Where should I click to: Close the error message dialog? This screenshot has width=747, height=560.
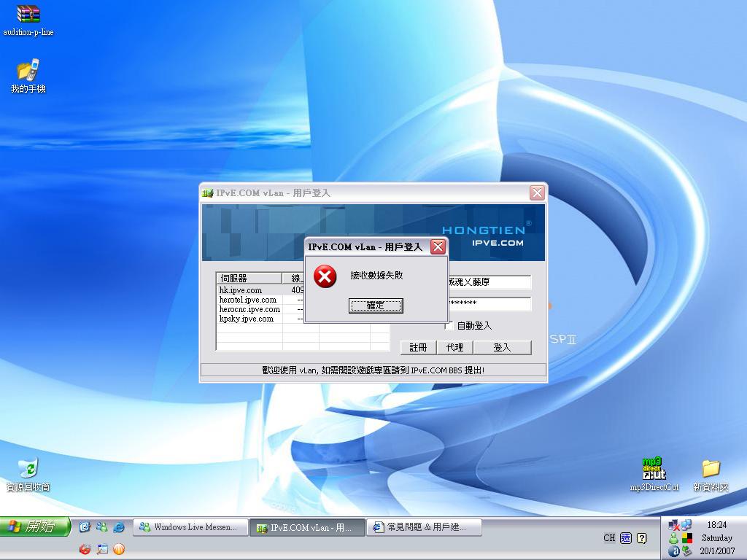pos(438,247)
